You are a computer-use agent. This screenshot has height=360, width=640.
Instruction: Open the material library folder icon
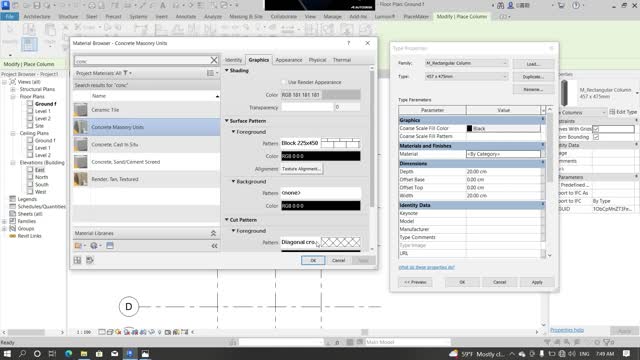coord(79,246)
